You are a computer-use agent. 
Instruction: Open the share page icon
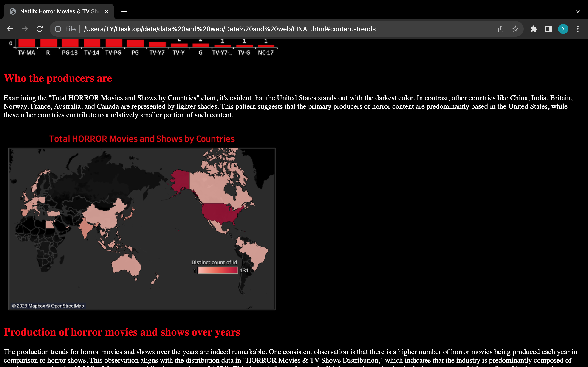click(x=500, y=29)
